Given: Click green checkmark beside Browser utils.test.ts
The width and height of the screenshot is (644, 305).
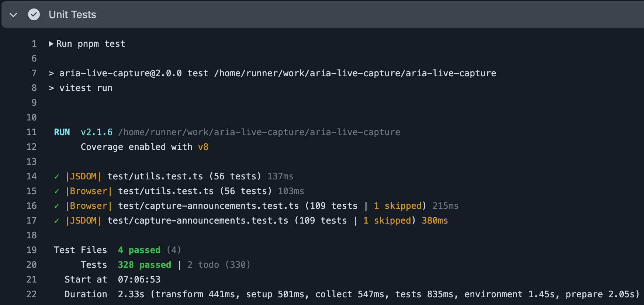Looking at the screenshot, I should point(56,192).
